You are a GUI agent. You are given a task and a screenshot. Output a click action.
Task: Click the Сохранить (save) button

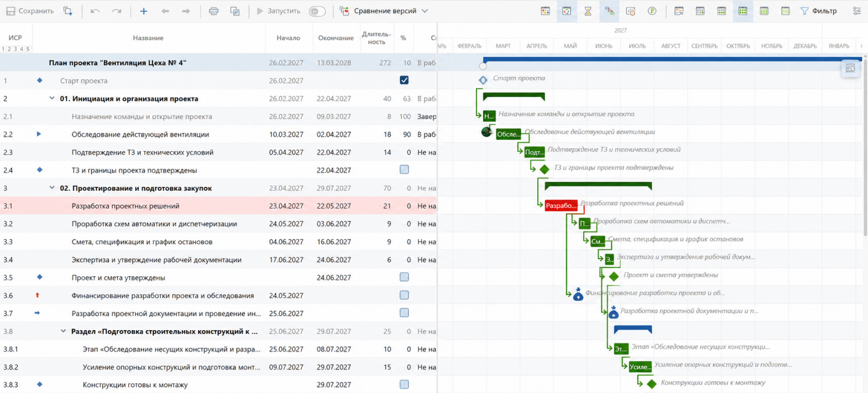tap(30, 11)
